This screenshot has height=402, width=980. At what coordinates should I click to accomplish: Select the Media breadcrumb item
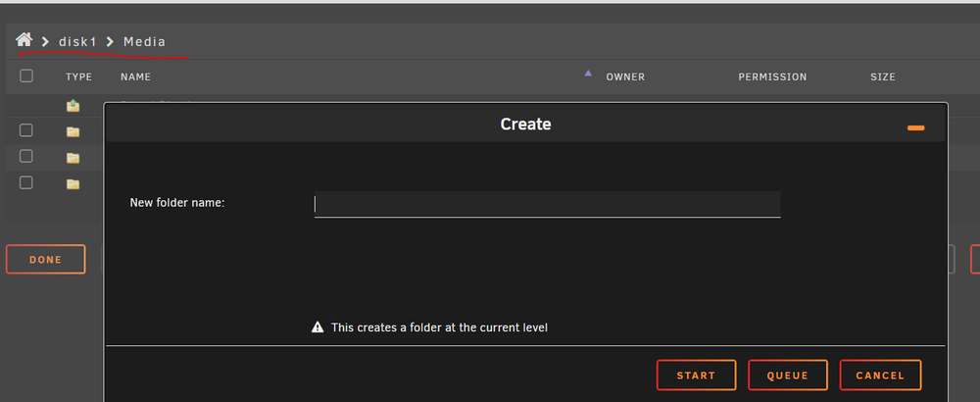pyautogui.click(x=144, y=42)
